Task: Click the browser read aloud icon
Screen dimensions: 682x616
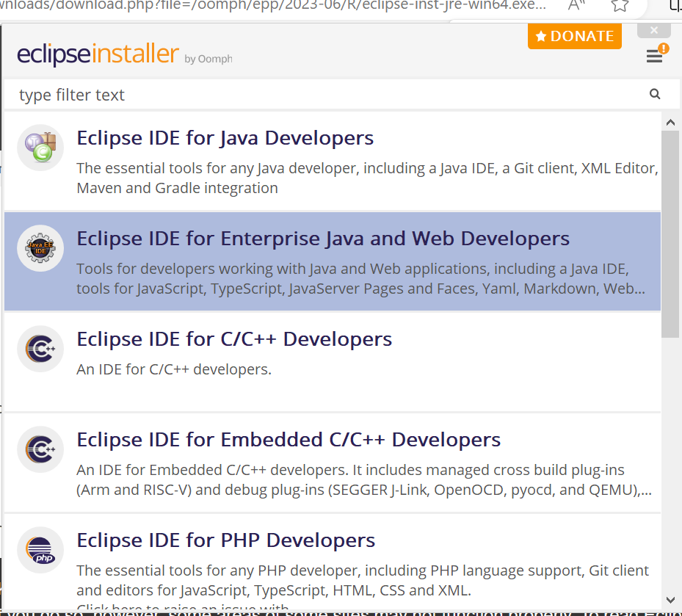Action: pos(576,5)
